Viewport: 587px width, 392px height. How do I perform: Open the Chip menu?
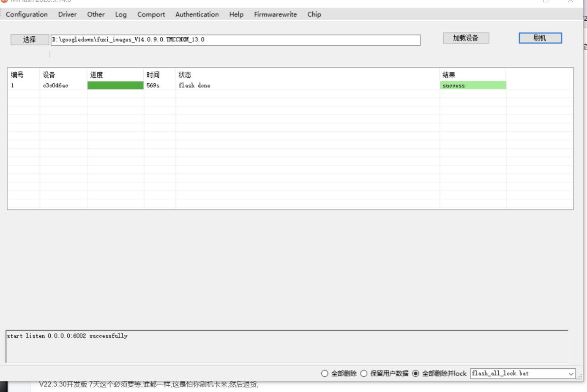[314, 14]
